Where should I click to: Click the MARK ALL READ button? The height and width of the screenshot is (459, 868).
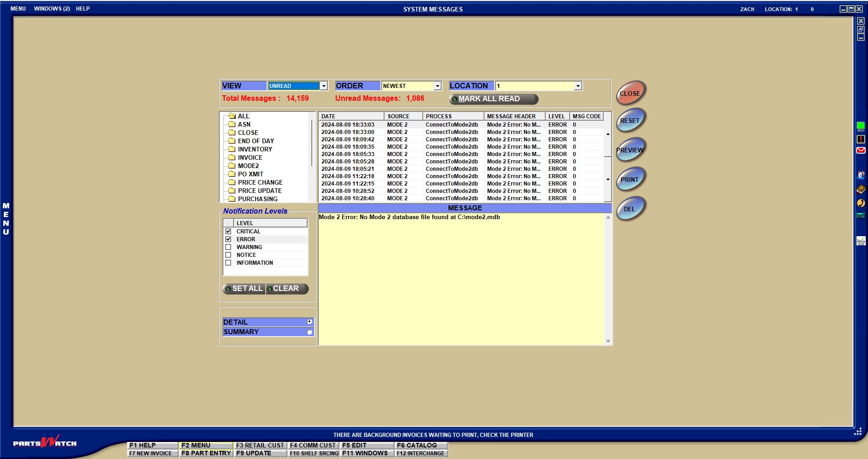(493, 99)
